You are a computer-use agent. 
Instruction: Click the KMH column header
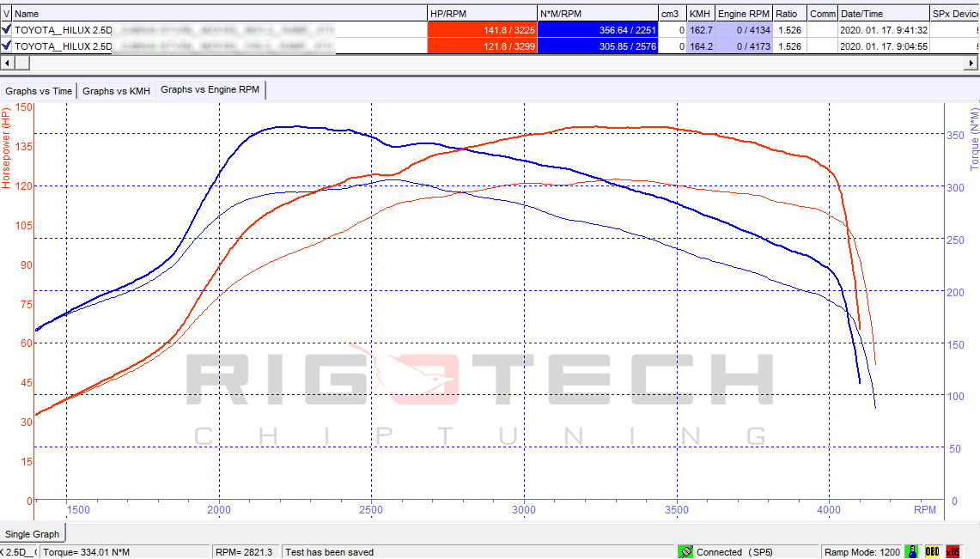[701, 13]
